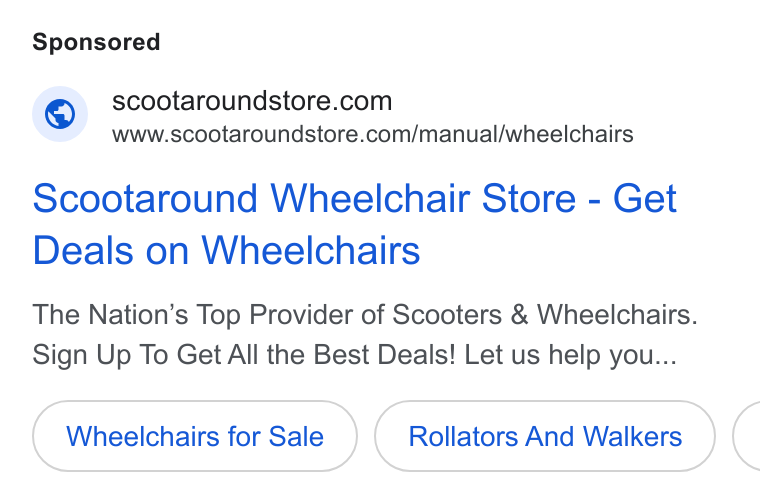Select the Wheelchairs for Sale chip

(195, 436)
